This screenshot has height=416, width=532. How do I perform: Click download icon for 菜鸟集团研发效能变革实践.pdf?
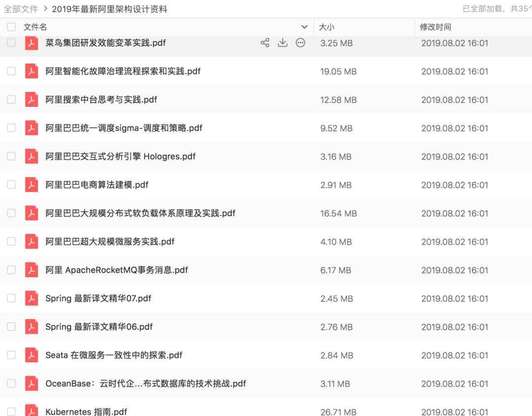click(283, 43)
